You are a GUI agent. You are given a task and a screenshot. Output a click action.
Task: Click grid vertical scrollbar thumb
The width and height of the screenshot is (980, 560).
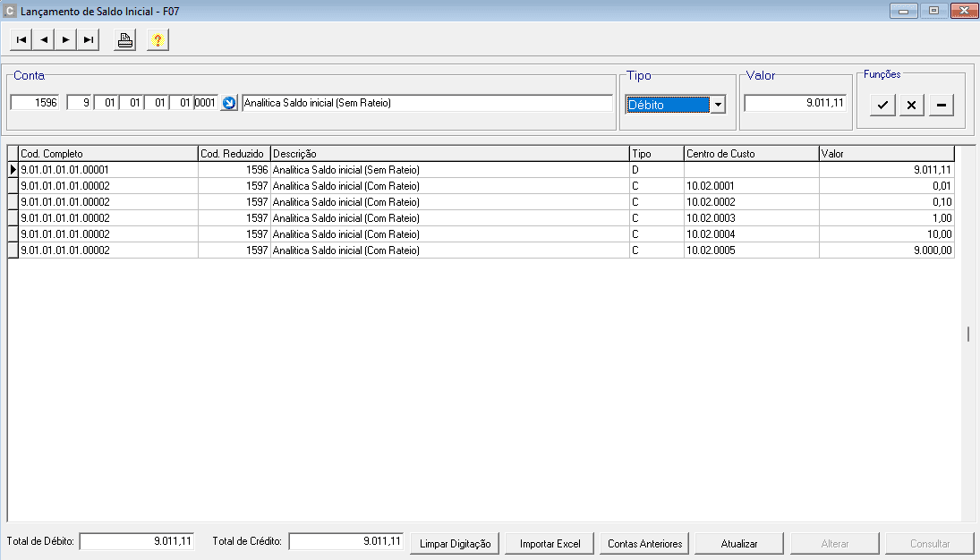pyautogui.click(x=968, y=334)
